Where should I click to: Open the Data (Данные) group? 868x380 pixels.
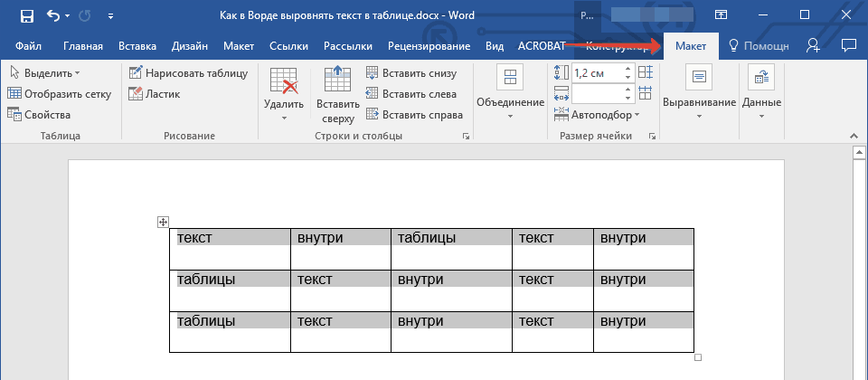[761, 92]
